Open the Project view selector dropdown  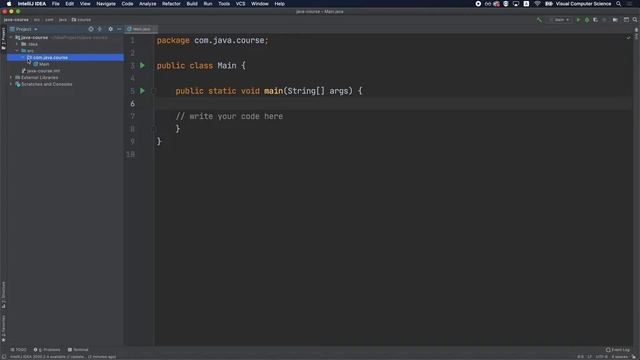pos(24,29)
